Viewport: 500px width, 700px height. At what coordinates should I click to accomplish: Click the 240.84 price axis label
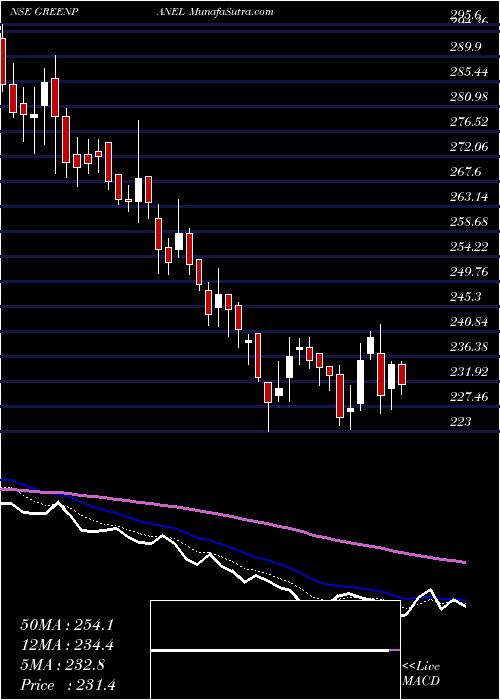point(470,321)
